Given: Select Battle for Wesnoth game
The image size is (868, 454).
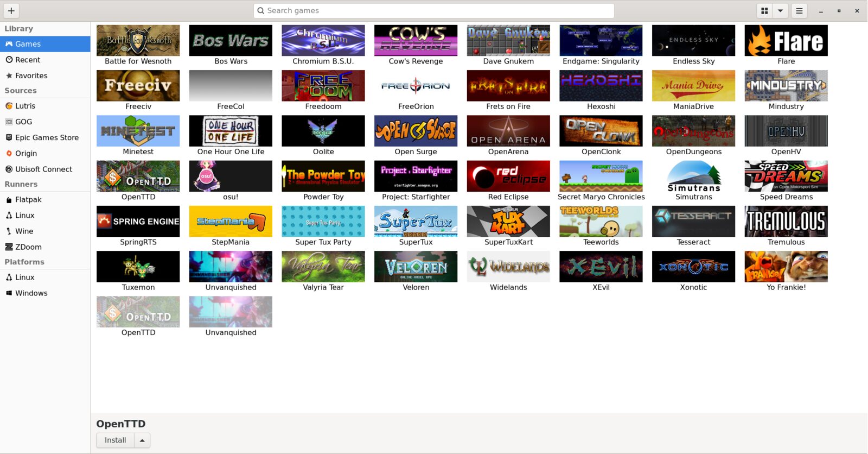Looking at the screenshot, I should (138, 45).
